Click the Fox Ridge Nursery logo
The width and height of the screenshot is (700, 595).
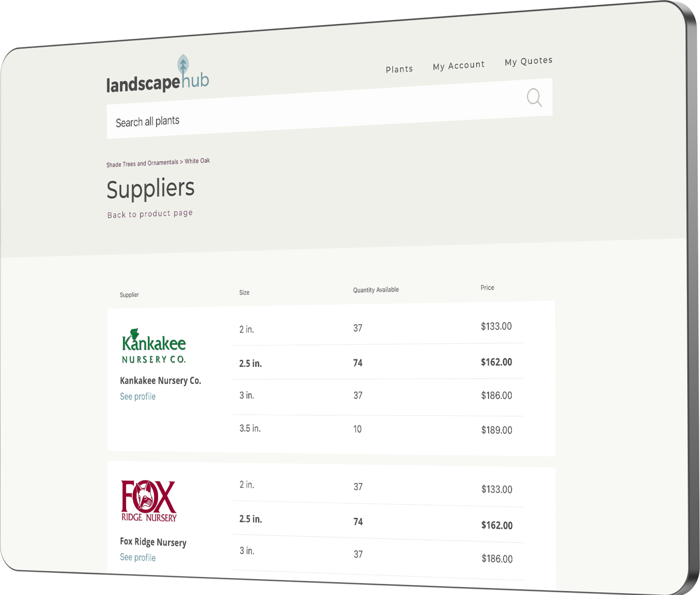tap(149, 501)
